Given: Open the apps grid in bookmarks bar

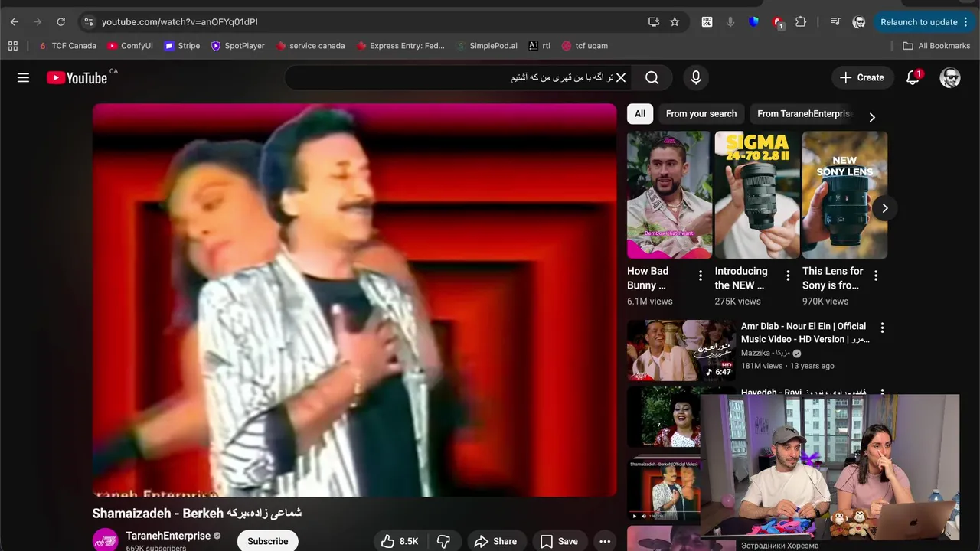Looking at the screenshot, I should tap(13, 46).
